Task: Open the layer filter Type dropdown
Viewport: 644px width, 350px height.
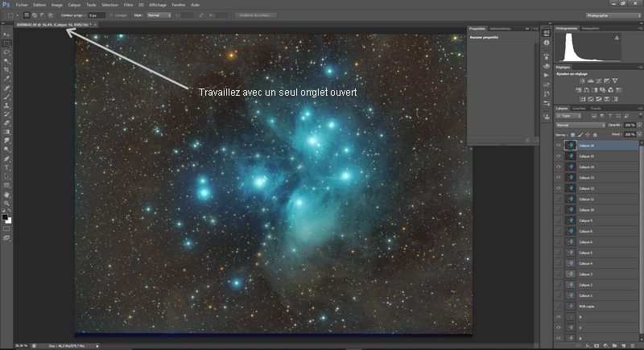Action: pyautogui.click(x=568, y=116)
